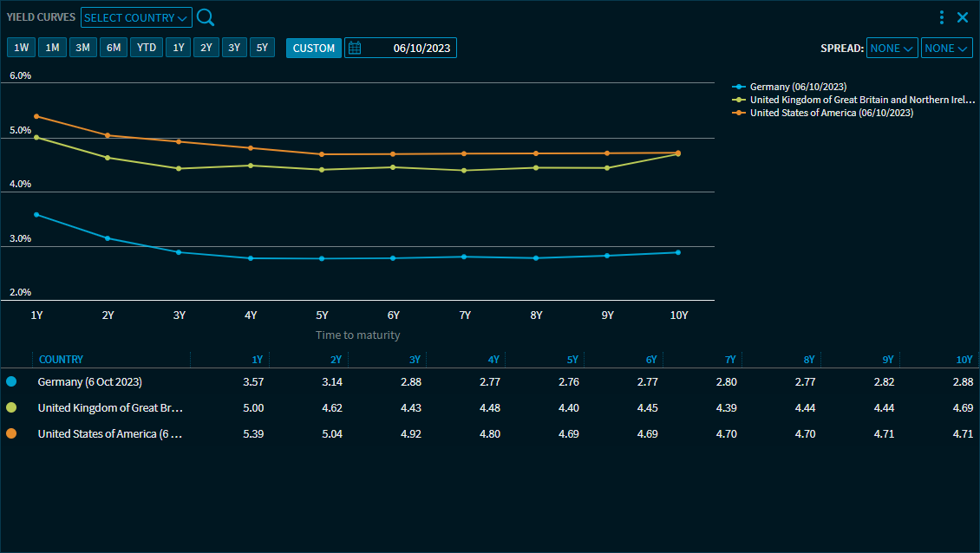
Task: Sort table by COUNTRY column header
Action: pos(62,360)
